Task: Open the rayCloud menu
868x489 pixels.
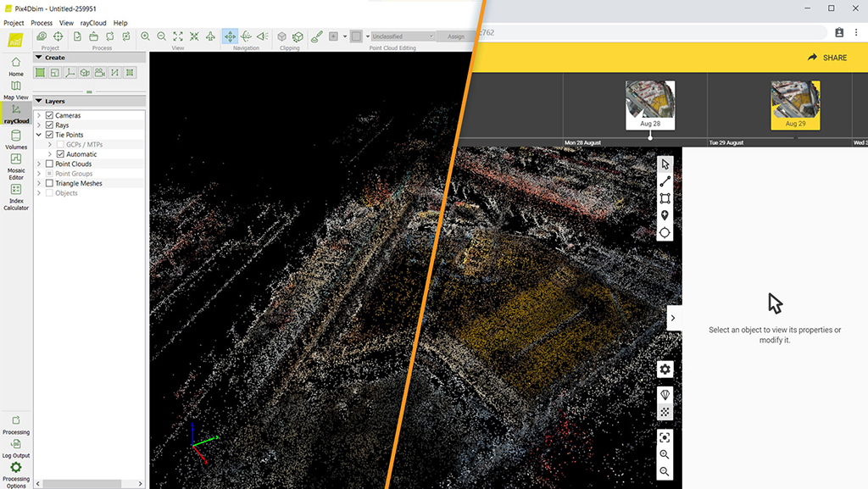Action: pyautogui.click(x=93, y=23)
